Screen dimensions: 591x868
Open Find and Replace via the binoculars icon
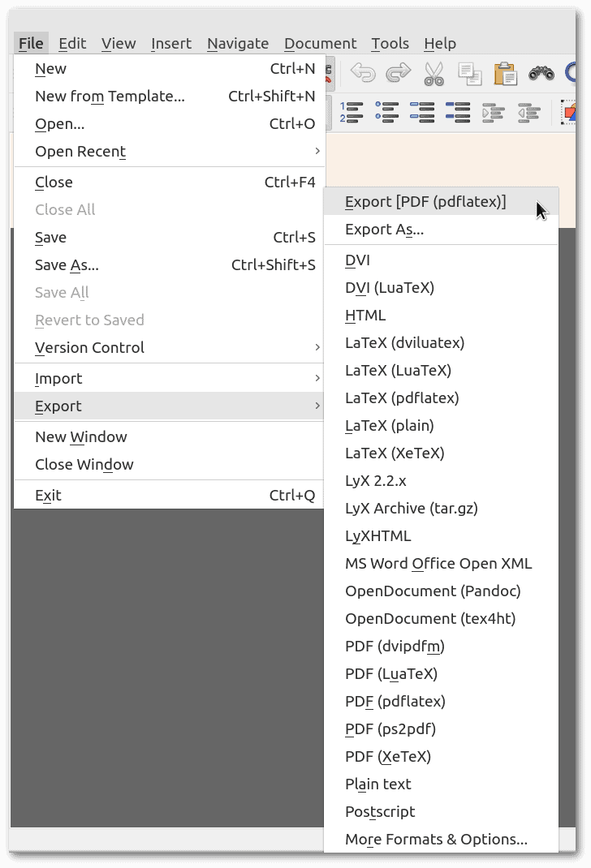541,72
